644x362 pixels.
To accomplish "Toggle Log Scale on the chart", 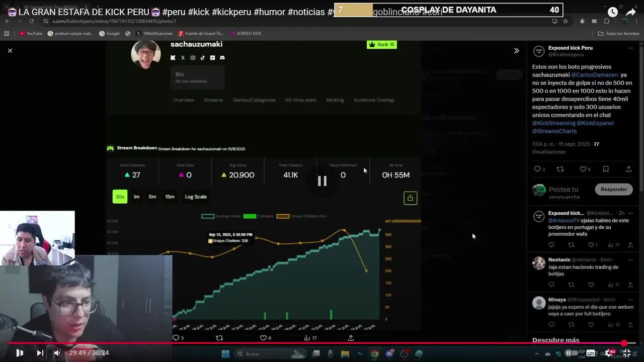I will pos(196,197).
